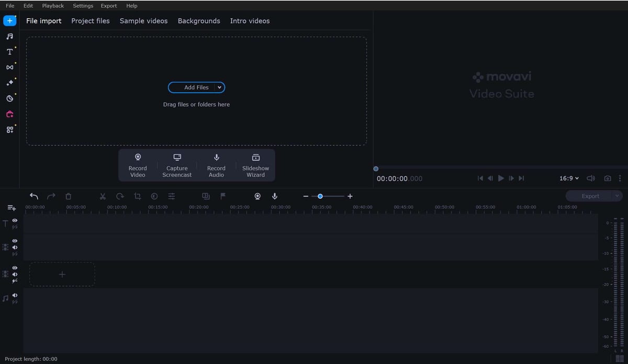
Task: Expand the Add Files dropdown arrow
Action: [219, 87]
